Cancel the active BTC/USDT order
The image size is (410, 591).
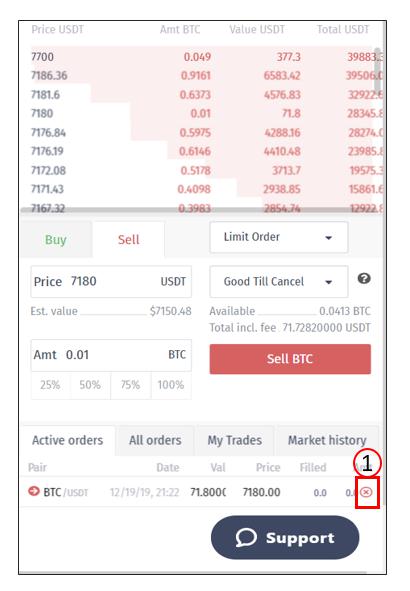click(366, 492)
